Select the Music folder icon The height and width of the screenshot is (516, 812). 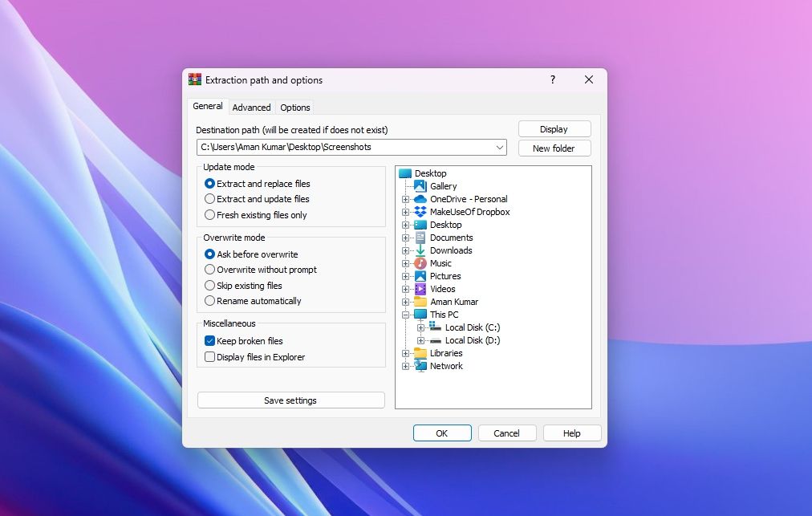click(x=420, y=263)
